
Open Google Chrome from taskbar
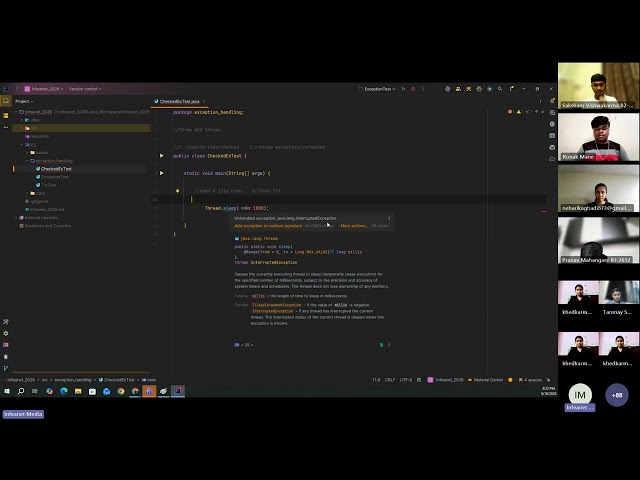click(121, 391)
